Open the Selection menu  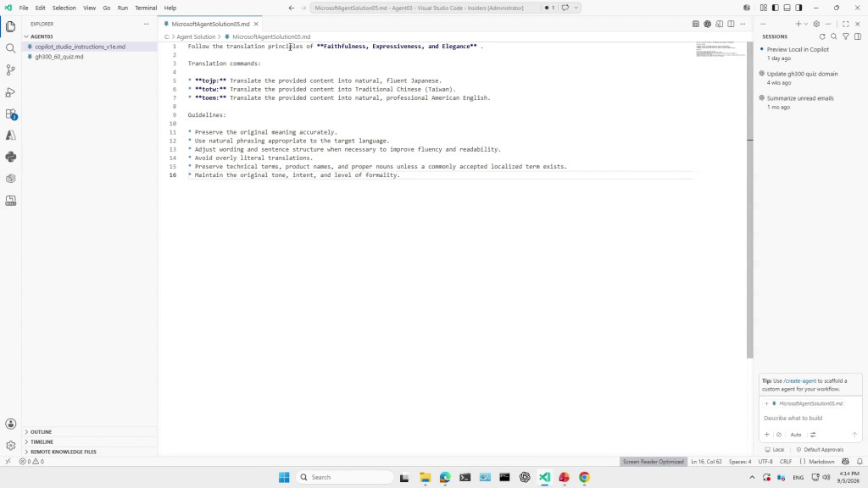64,8
